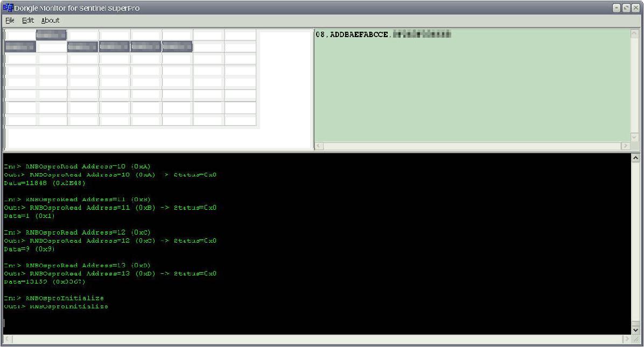Click scroll down arrow of green text panel
The width and height of the screenshot is (644, 347).
[634, 137]
